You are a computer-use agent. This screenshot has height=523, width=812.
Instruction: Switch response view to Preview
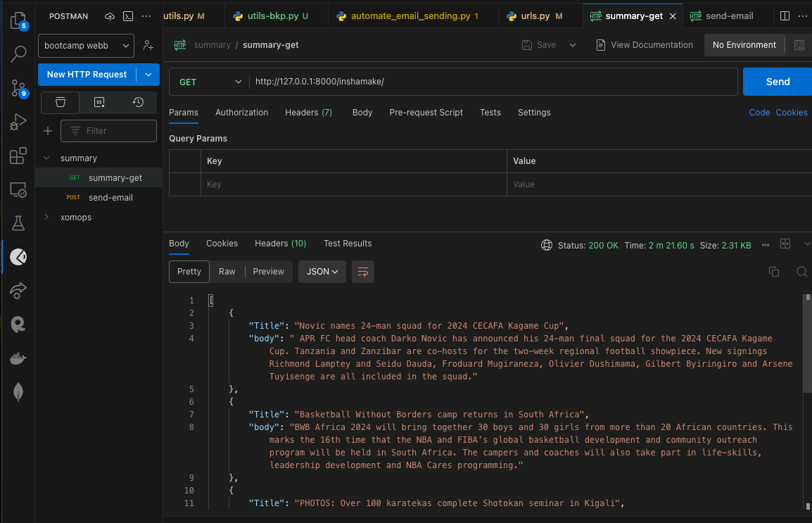268,272
